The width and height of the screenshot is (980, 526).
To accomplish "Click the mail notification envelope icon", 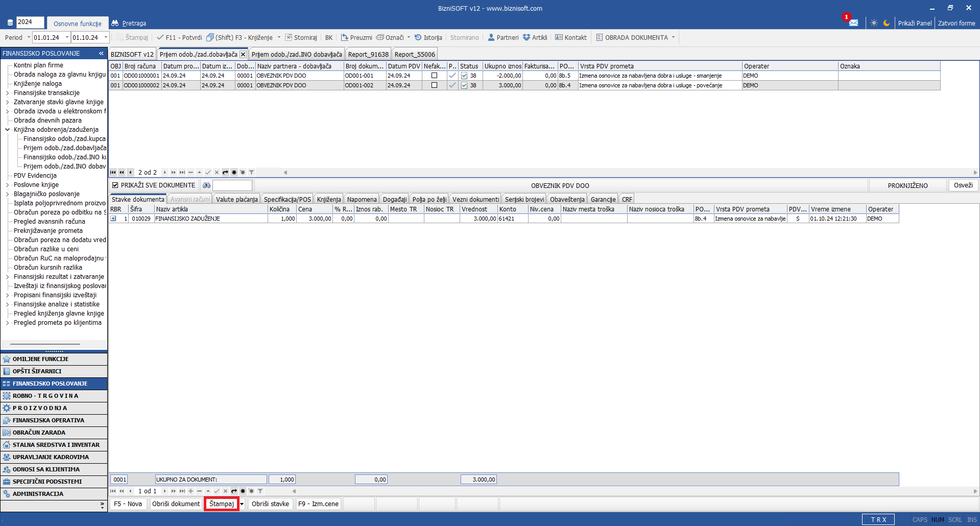I will 853,23.
